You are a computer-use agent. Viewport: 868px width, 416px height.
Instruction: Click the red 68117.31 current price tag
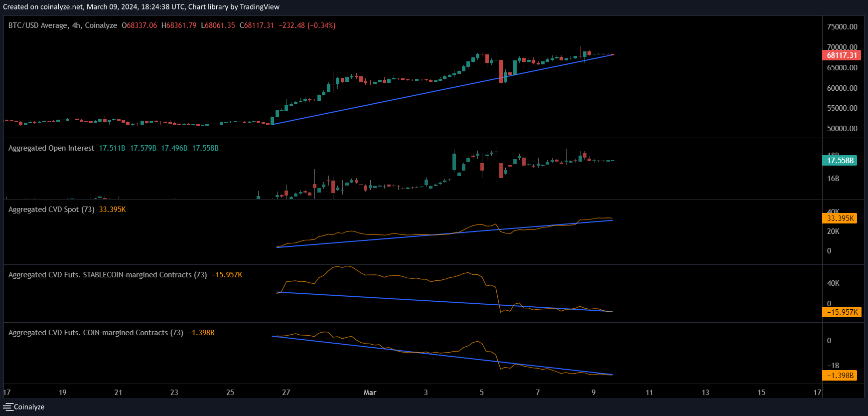coord(842,55)
